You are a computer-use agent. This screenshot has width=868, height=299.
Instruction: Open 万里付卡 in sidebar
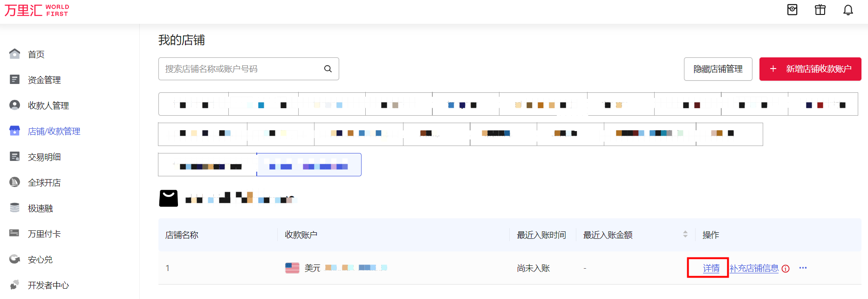pos(44,234)
